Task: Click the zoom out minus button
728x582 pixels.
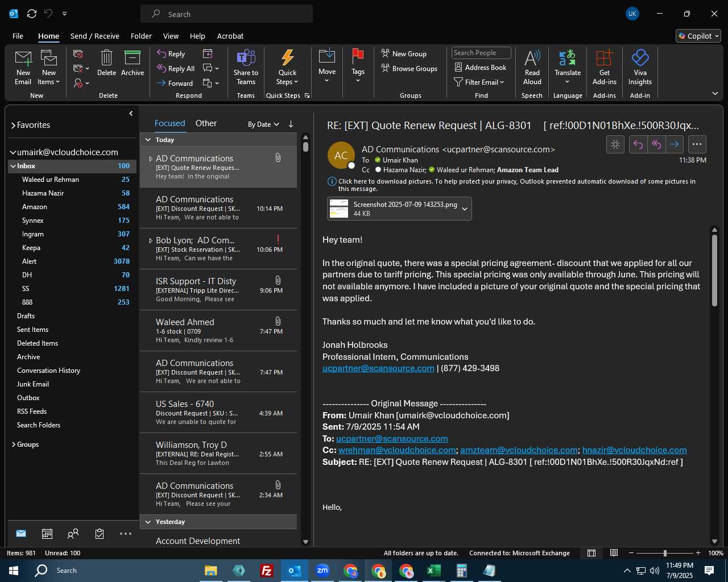Action: [x=631, y=553]
